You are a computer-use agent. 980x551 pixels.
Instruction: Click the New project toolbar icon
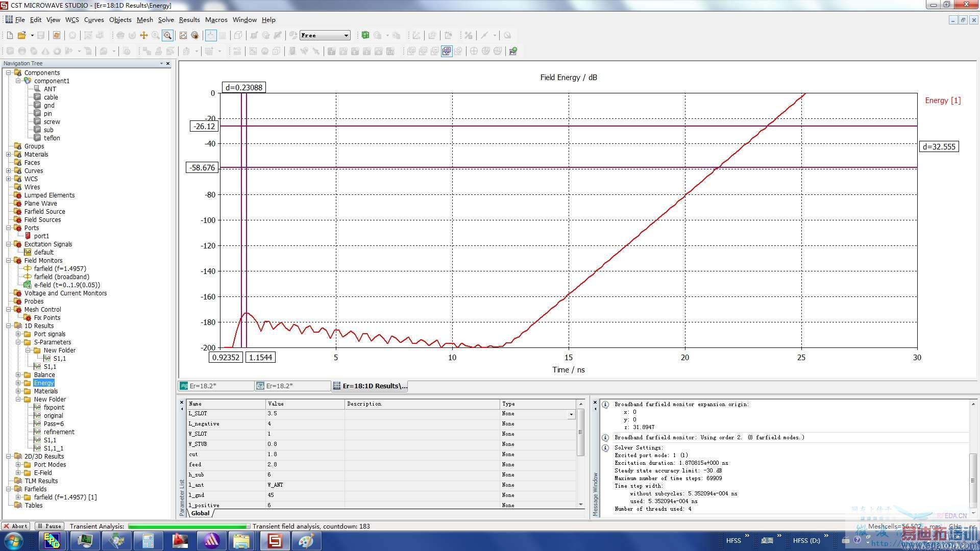pyautogui.click(x=10, y=35)
